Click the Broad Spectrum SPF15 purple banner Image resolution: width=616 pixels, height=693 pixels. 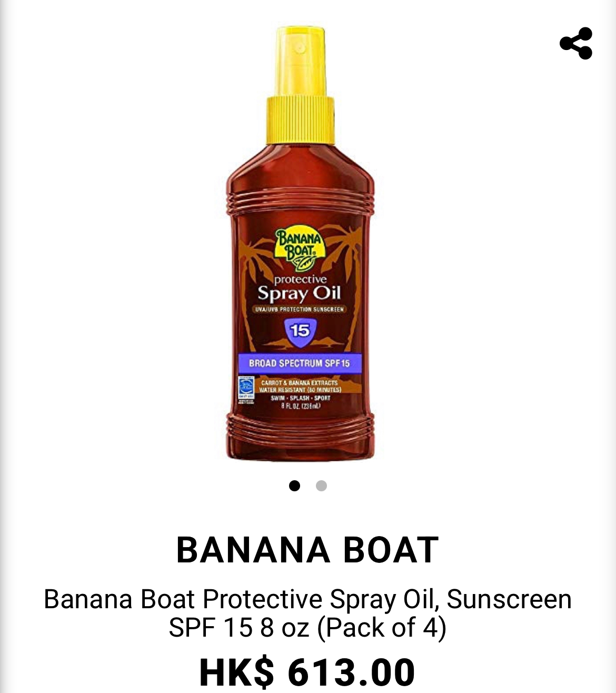point(299,363)
